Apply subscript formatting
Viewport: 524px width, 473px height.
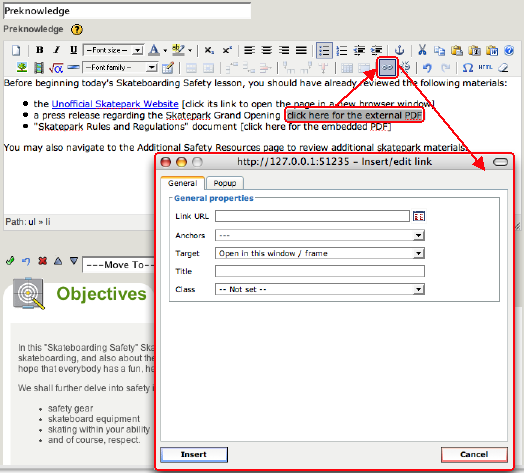coord(209,50)
